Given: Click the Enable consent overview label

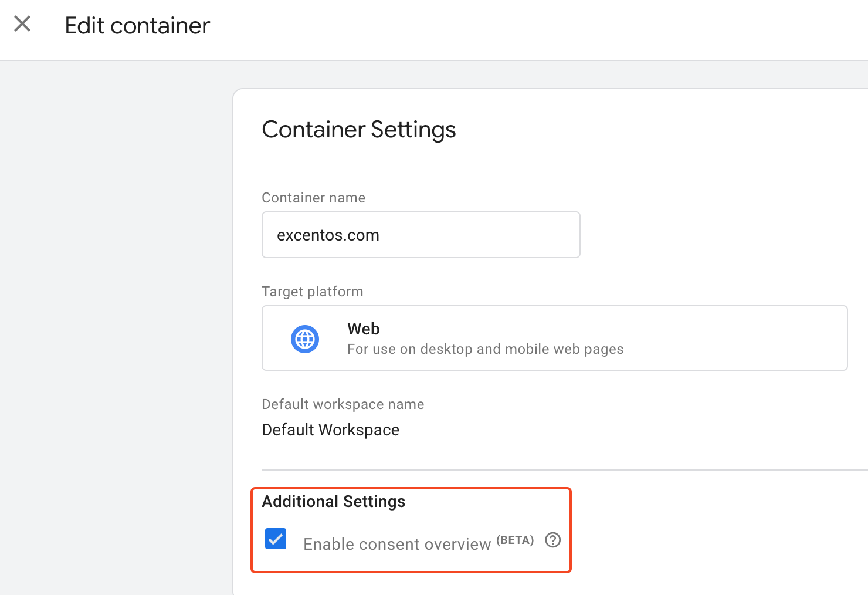Looking at the screenshot, I should click(396, 545).
